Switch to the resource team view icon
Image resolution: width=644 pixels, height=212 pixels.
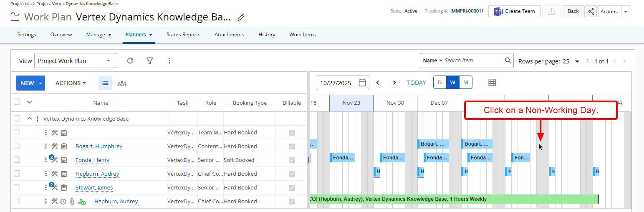(x=122, y=83)
